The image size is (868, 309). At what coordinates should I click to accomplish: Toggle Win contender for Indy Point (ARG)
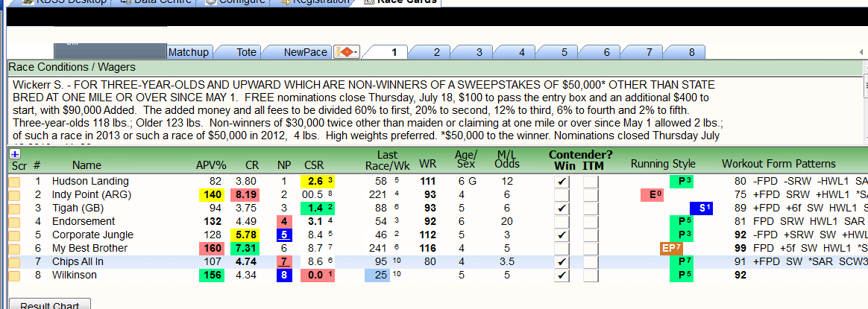[x=562, y=194]
